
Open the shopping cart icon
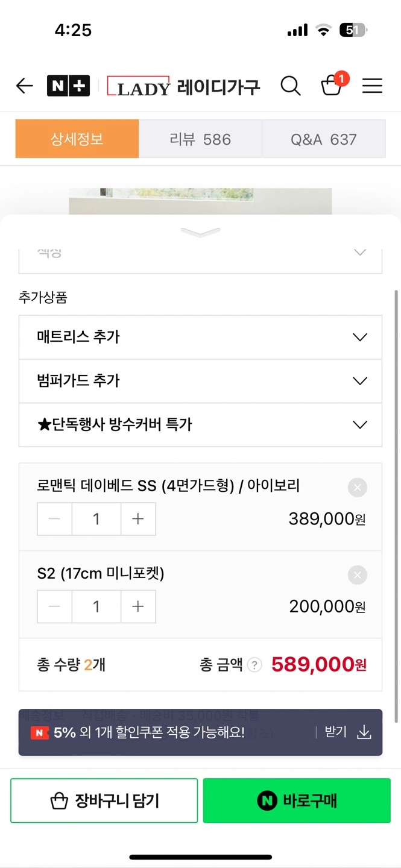click(x=332, y=86)
